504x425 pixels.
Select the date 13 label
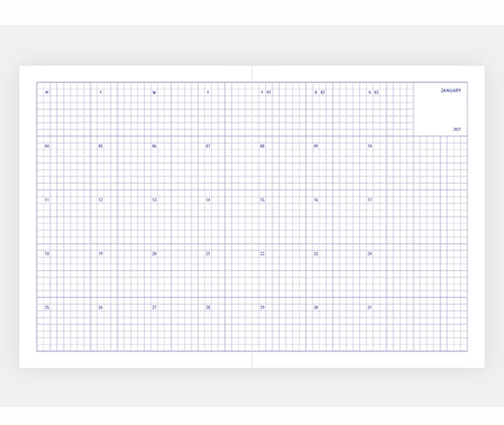click(x=154, y=200)
